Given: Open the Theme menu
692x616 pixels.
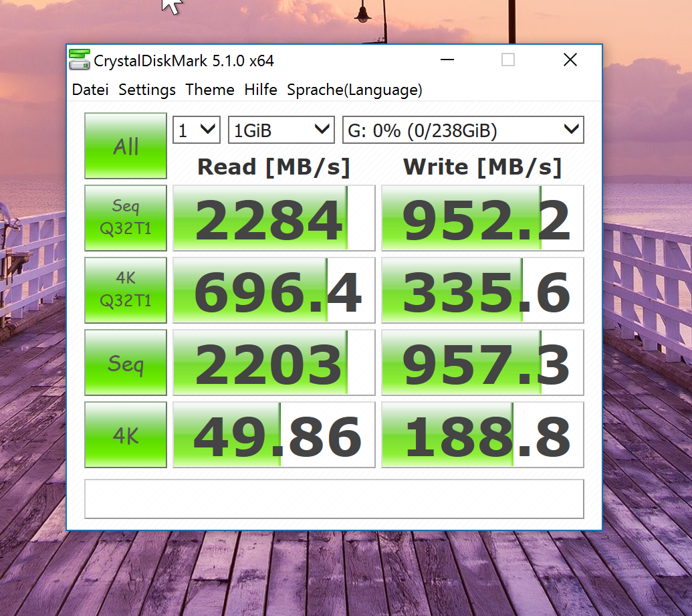Looking at the screenshot, I should [210, 90].
